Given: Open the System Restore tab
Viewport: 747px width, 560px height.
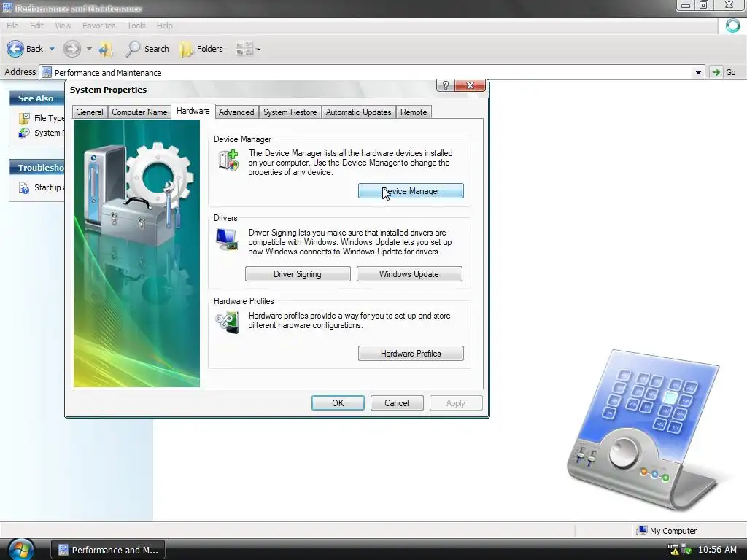Looking at the screenshot, I should (290, 112).
